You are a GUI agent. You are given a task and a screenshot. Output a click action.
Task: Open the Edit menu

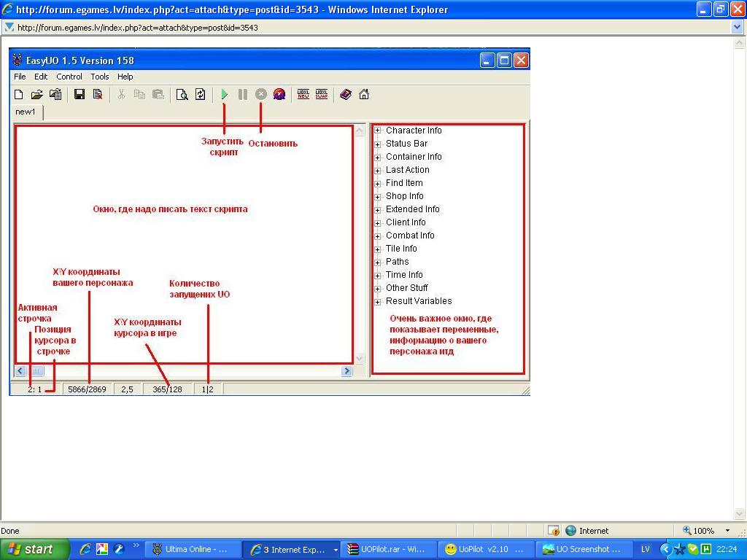point(41,77)
